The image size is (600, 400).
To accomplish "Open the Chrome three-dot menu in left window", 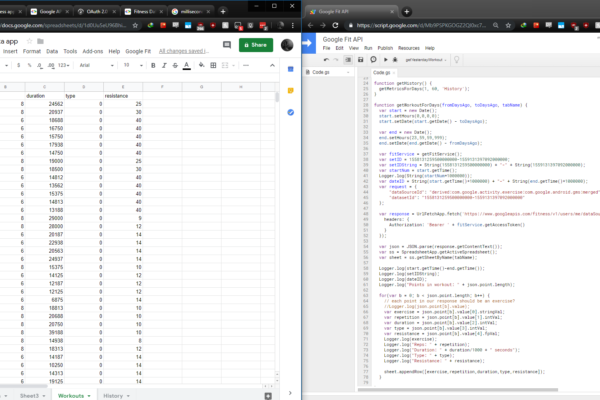I will coord(293,25).
